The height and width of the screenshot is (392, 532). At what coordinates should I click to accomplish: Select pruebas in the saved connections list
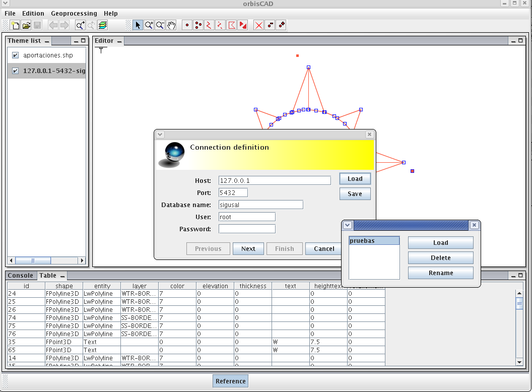point(374,241)
